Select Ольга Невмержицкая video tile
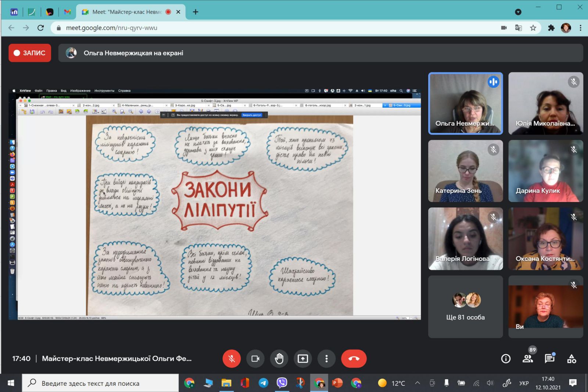 (x=465, y=103)
